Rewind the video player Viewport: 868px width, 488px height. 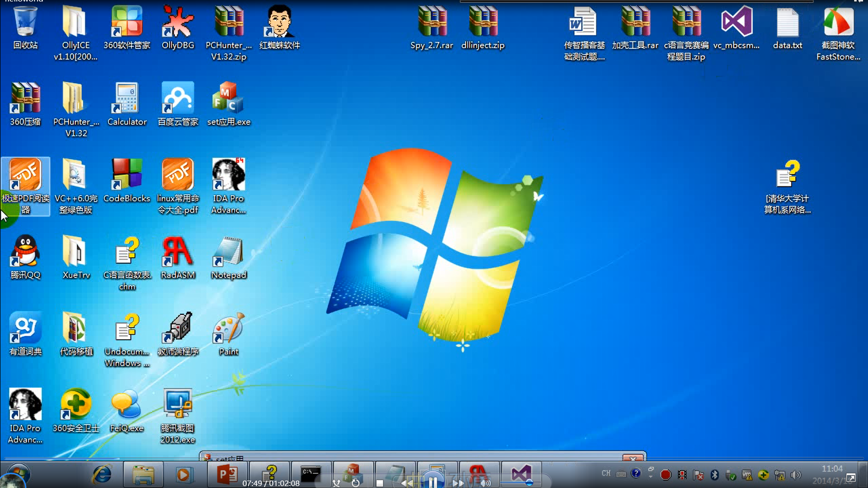[x=407, y=483]
